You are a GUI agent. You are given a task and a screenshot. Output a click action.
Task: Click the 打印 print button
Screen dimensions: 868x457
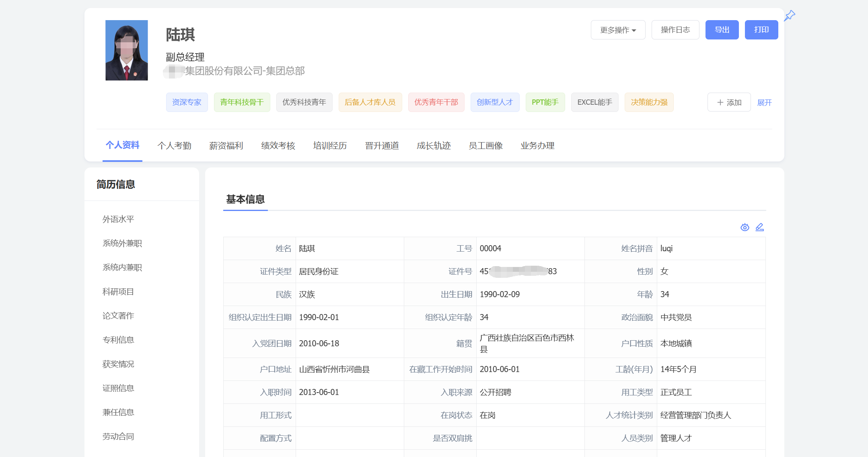(761, 30)
